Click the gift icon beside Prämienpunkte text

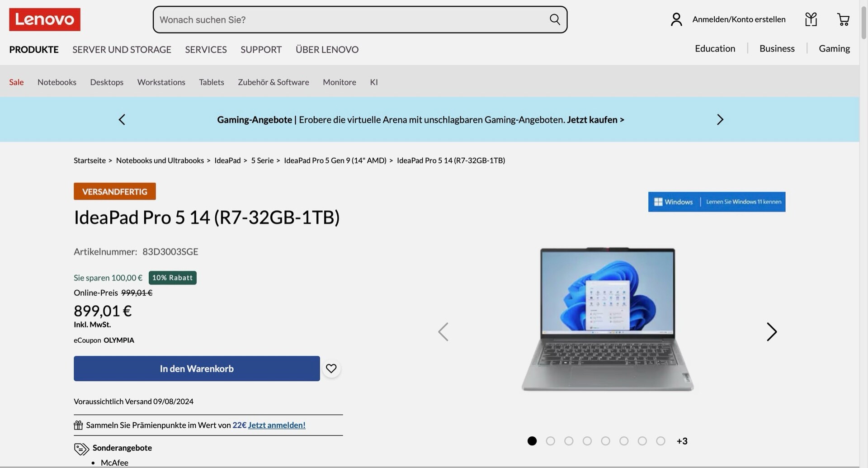(x=78, y=425)
